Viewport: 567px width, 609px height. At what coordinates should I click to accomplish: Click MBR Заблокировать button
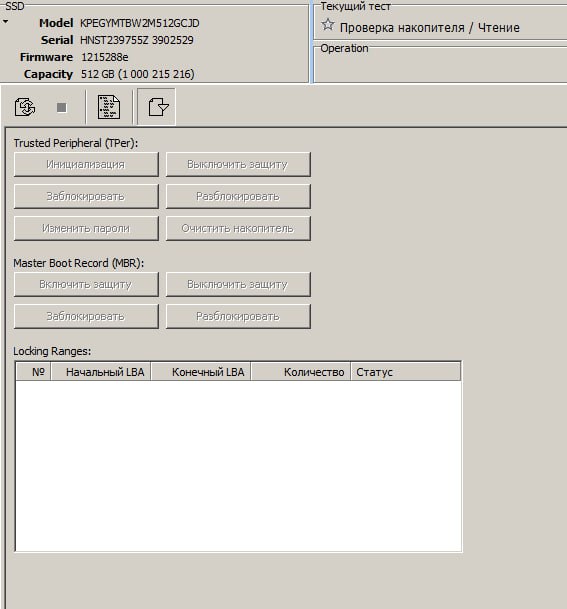coord(86,316)
